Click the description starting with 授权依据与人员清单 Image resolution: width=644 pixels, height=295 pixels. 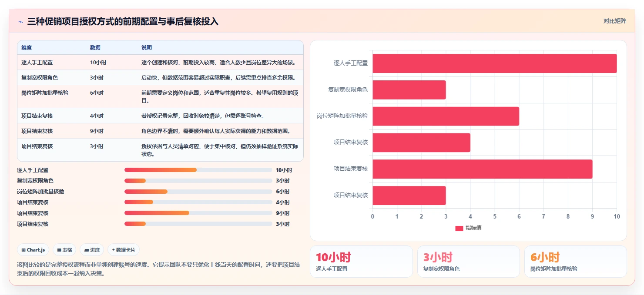220,150
